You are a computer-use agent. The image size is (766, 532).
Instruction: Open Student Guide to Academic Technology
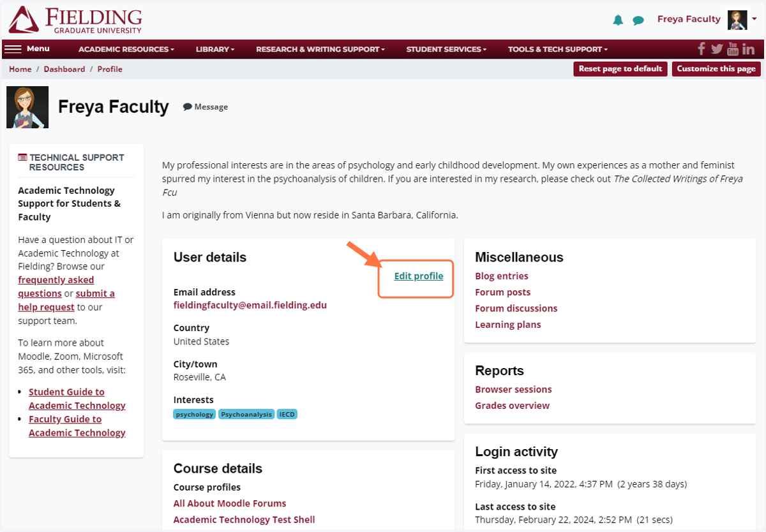pyautogui.click(x=77, y=399)
